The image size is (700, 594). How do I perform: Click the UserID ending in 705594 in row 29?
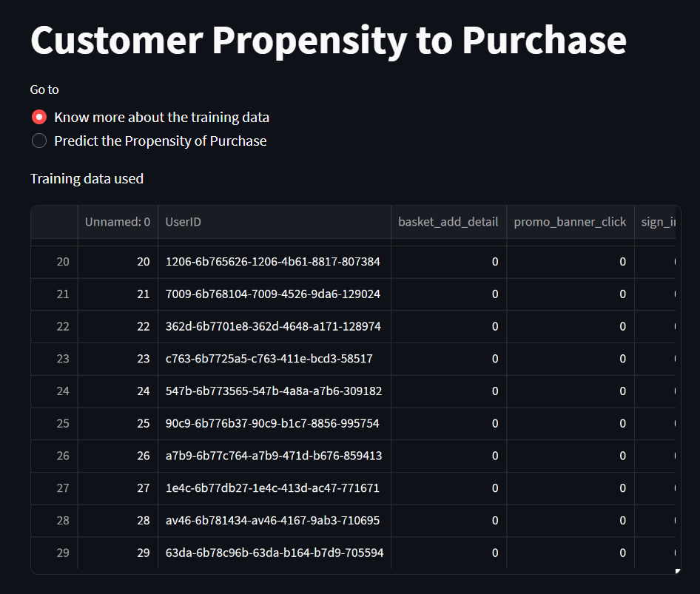coord(274,553)
